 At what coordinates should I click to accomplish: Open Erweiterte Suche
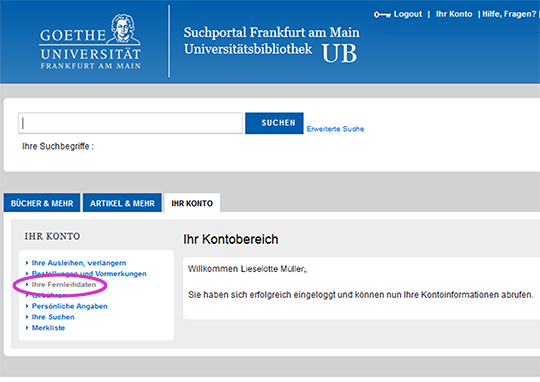(x=335, y=129)
